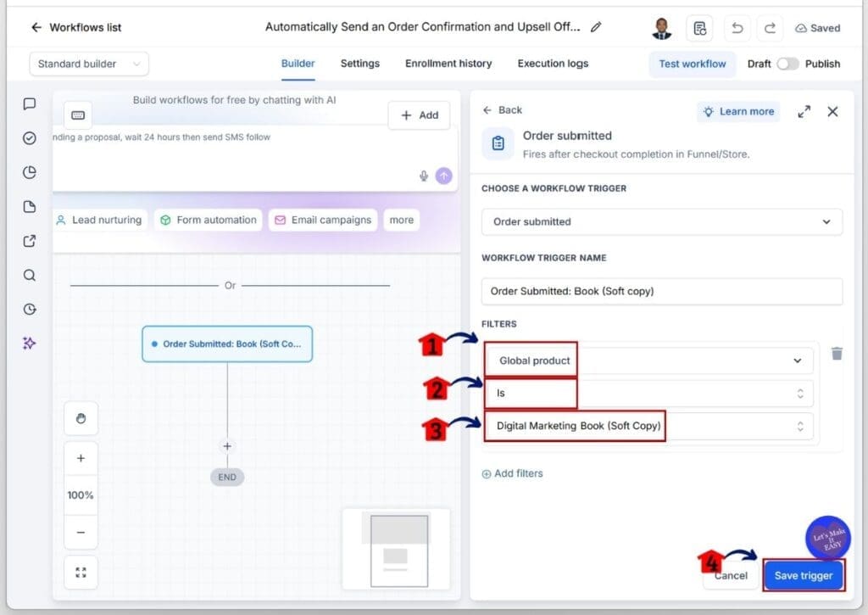868x615 pixels.
Task: Switch to the Builder tab
Action: pos(298,64)
